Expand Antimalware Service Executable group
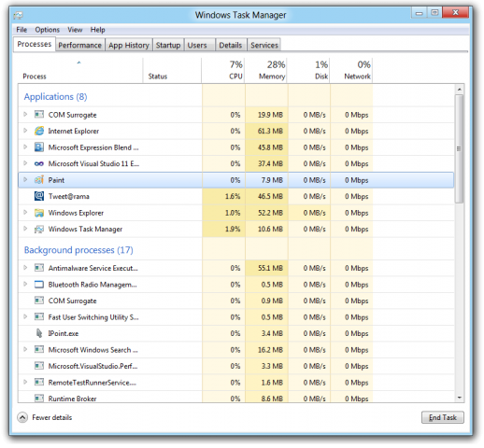The width and height of the screenshot is (484, 448). (25, 268)
